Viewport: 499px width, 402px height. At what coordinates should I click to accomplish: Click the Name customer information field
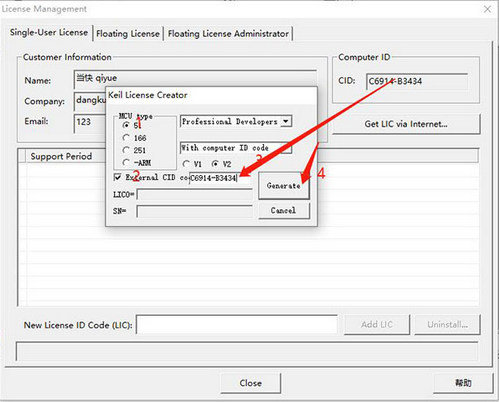pyautogui.click(x=195, y=79)
